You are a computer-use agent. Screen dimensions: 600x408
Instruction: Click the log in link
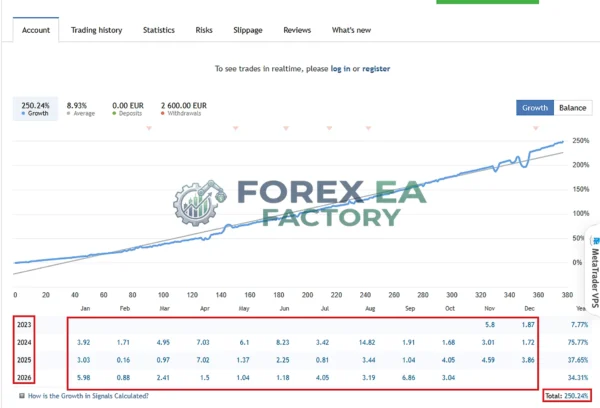[x=341, y=69]
